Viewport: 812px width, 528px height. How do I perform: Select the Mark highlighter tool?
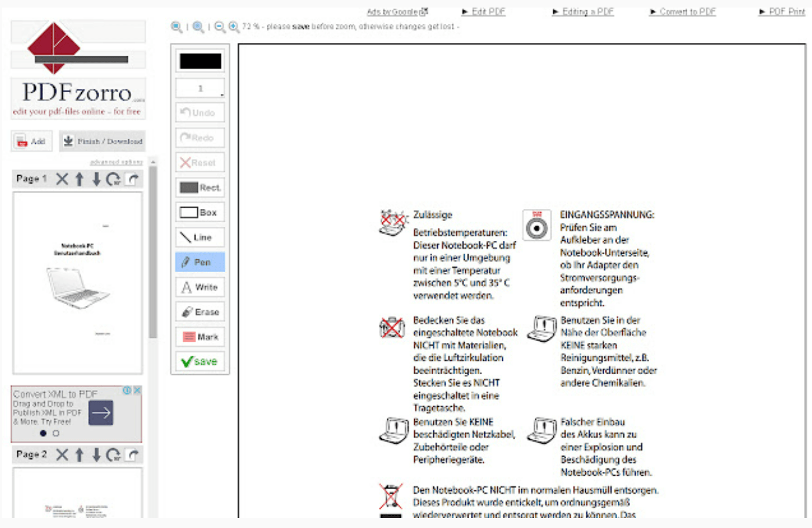[x=200, y=337]
